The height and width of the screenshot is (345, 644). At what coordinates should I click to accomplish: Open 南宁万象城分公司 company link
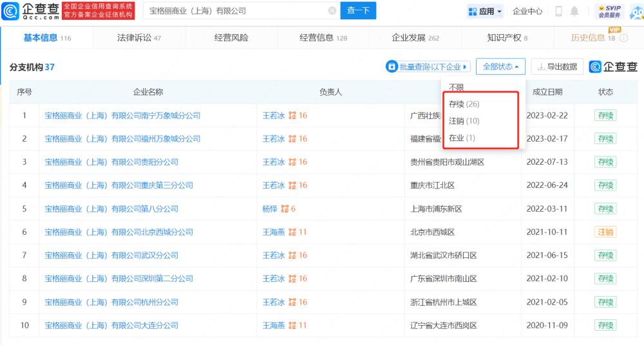click(122, 115)
